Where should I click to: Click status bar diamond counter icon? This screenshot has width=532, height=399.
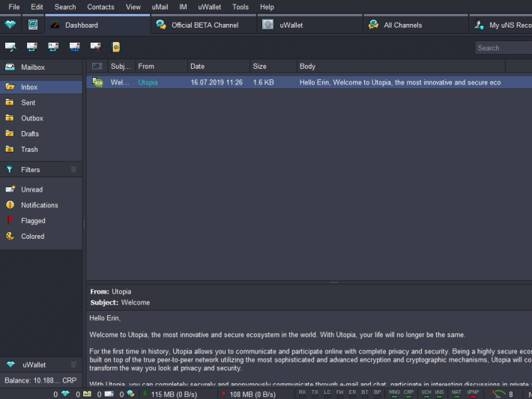(x=65, y=394)
